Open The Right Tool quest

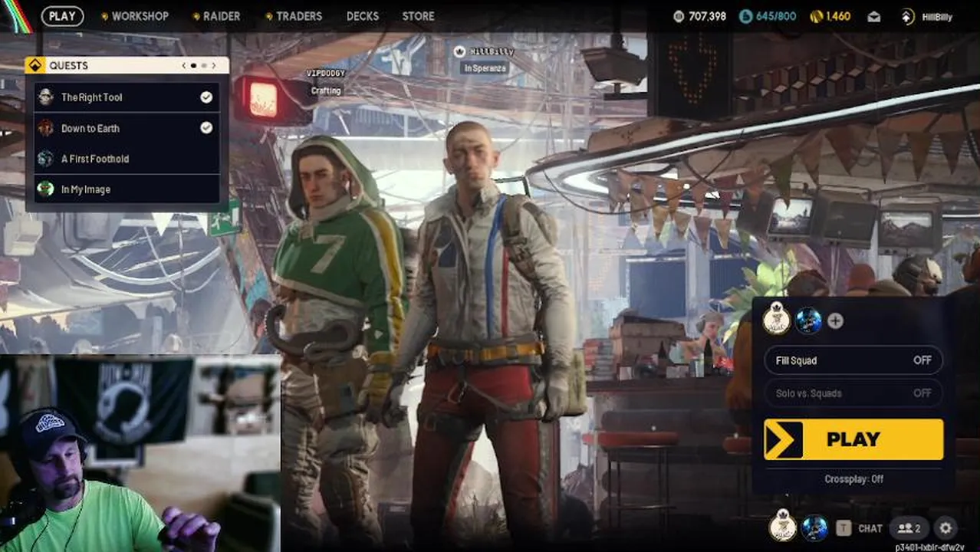[x=127, y=97]
